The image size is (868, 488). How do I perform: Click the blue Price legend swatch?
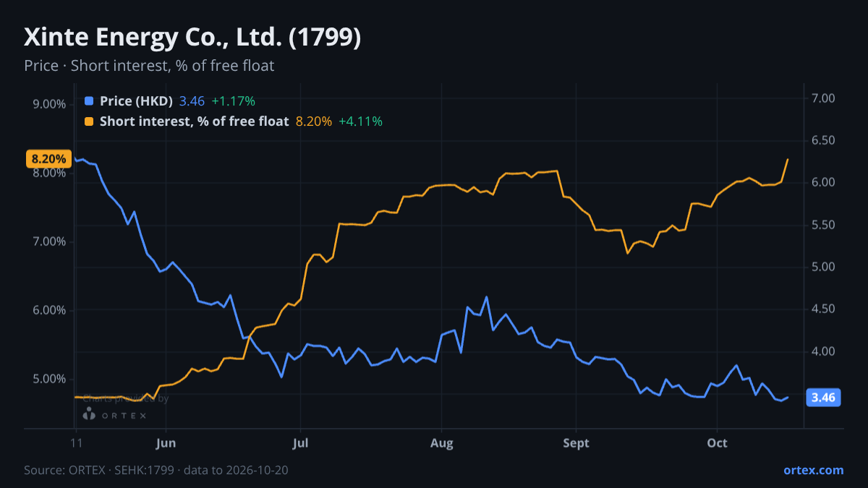(89, 101)
